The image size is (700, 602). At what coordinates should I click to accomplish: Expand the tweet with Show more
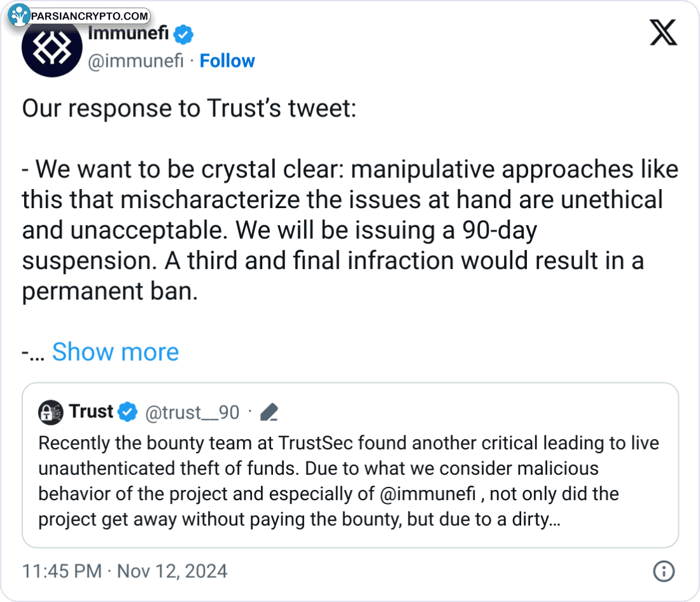(115, 352)
